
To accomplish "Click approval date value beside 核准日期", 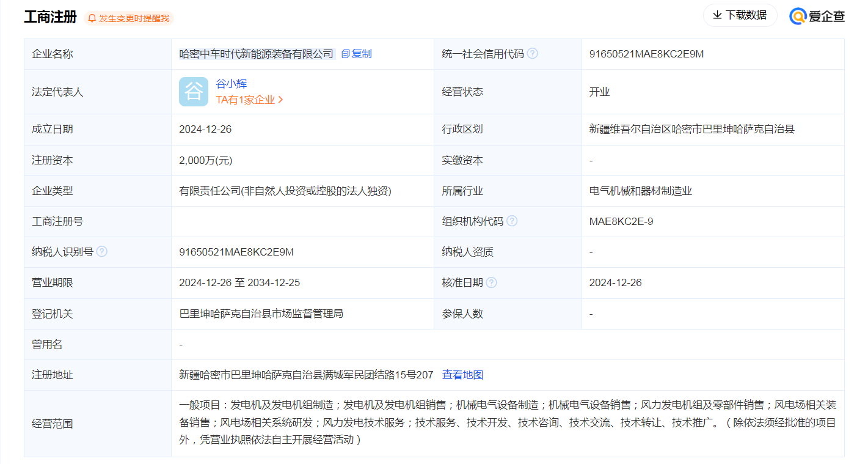I will [x=615, y=282].
